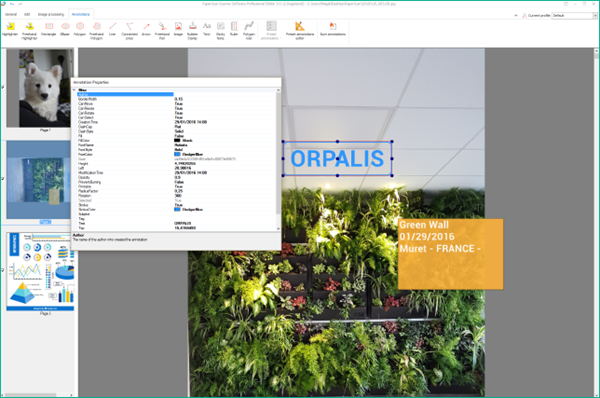Viewport: 600px width, 398px height.
Task: Click the DodgerBlue StrokeColor swatch
Action: [177, 209]
